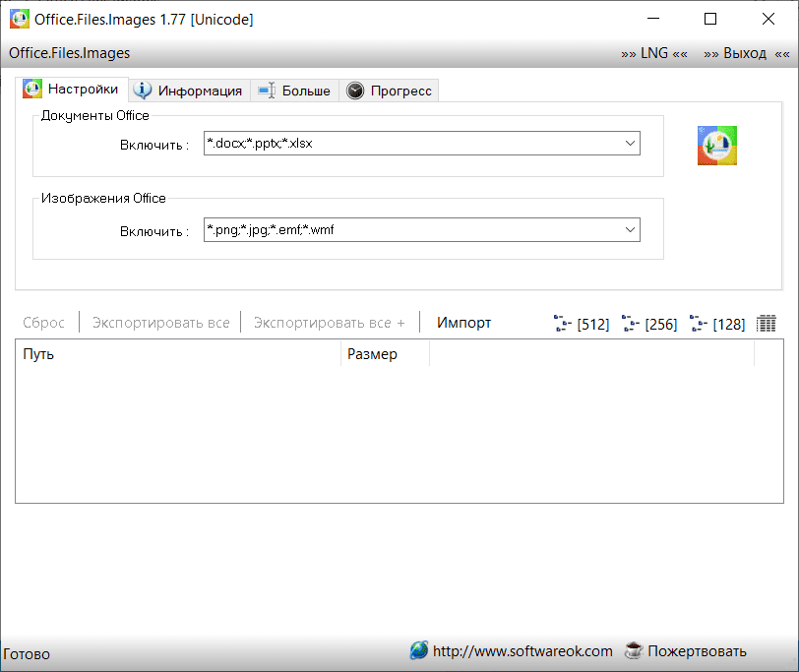Click the title bar application icon
The image size is (799, 672).
(x=20, y=19)
